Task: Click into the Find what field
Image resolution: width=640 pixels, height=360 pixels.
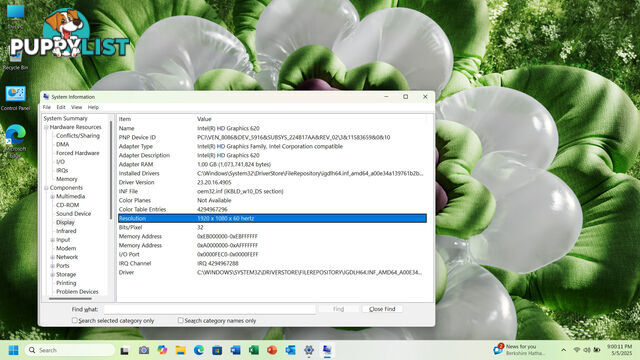Action: [x=210, y=309]
